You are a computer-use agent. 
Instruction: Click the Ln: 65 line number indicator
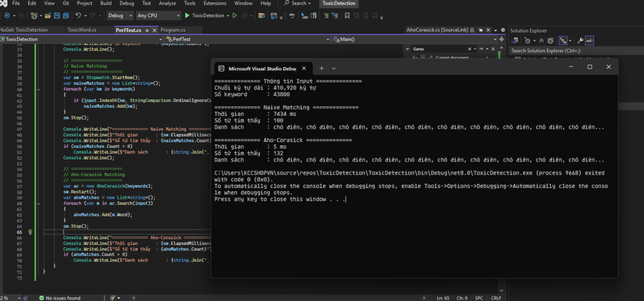pyautogui.click(x=443, y=298)
